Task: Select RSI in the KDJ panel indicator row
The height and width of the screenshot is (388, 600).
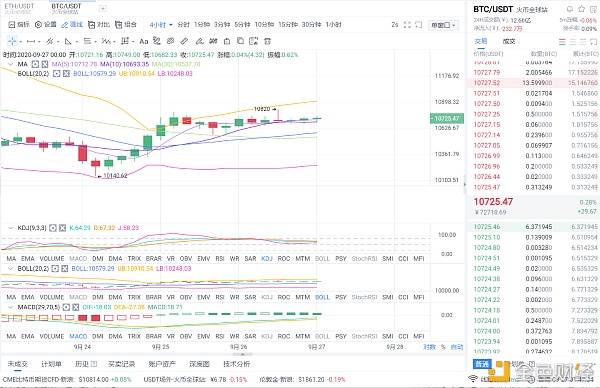Action: tap(220, 259)
